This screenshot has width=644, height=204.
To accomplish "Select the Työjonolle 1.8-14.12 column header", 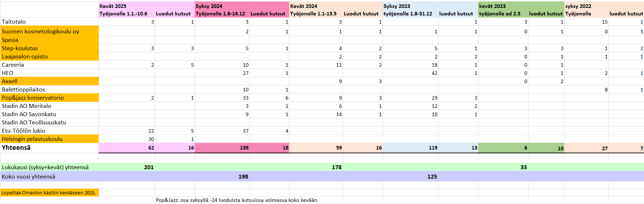I will click(x=222, y=14).
